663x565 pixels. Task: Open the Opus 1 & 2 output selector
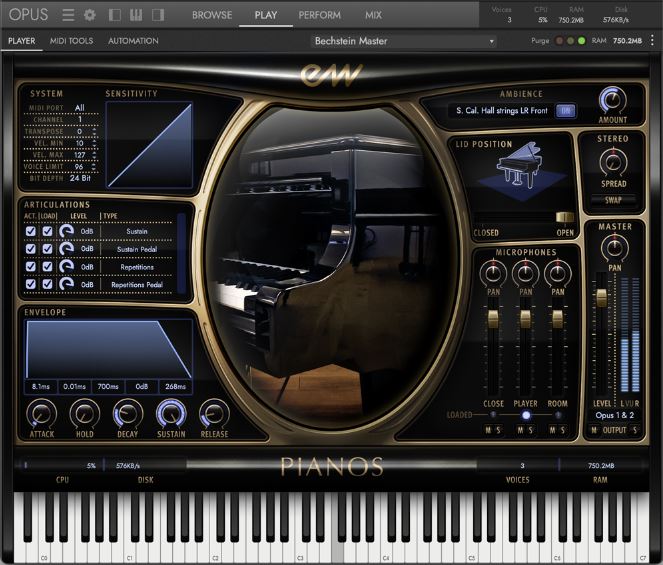(x=614, y=415)
